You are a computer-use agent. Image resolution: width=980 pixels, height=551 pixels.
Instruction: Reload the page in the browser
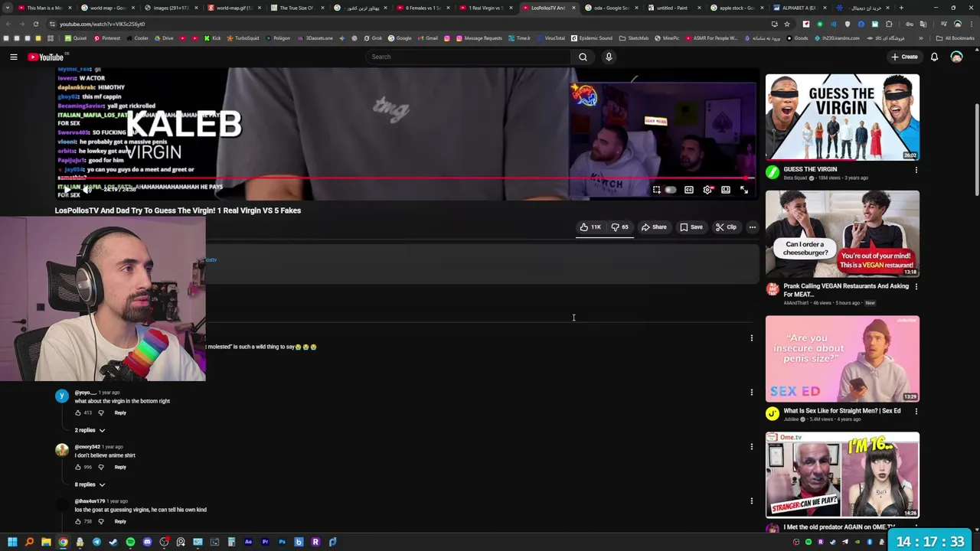35,24
